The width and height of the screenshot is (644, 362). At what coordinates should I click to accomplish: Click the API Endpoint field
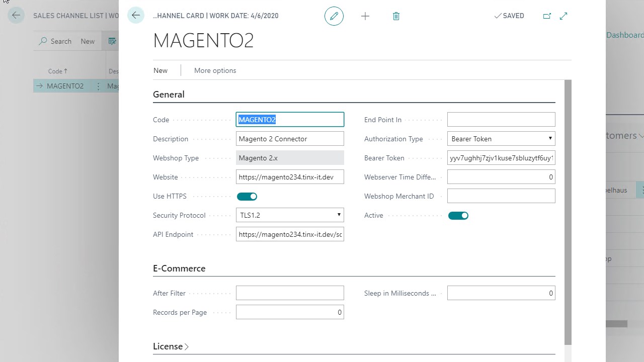point(290,234)
